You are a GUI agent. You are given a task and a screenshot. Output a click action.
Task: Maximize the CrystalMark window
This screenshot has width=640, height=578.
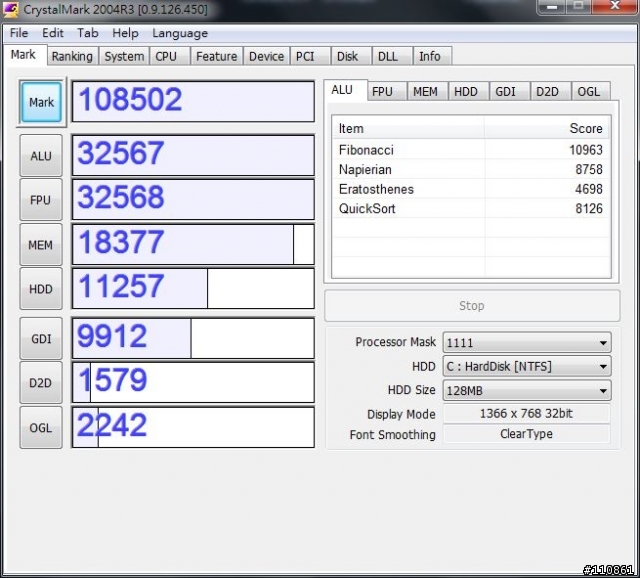click(578, 7)
